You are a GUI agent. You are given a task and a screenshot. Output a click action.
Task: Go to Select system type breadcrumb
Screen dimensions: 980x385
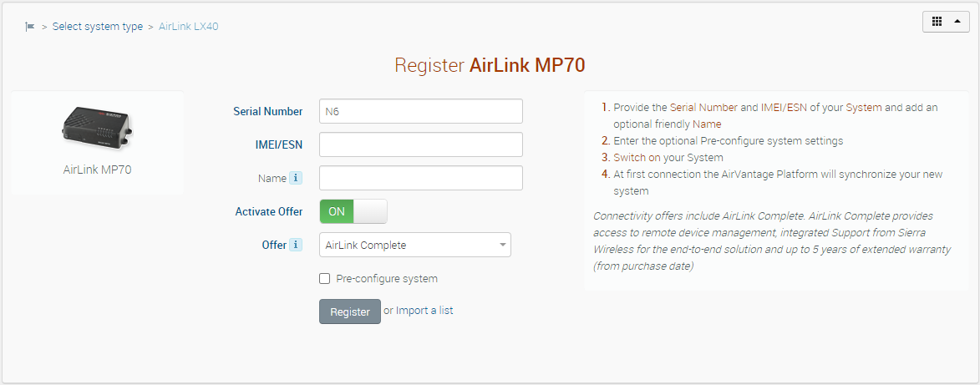pos(98,27)
